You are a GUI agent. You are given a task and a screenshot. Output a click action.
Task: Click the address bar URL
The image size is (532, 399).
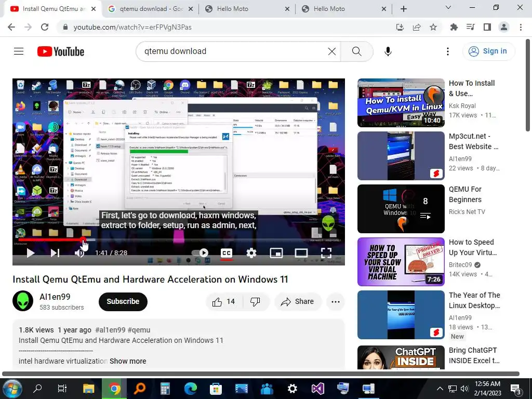(x=132, y=27)
